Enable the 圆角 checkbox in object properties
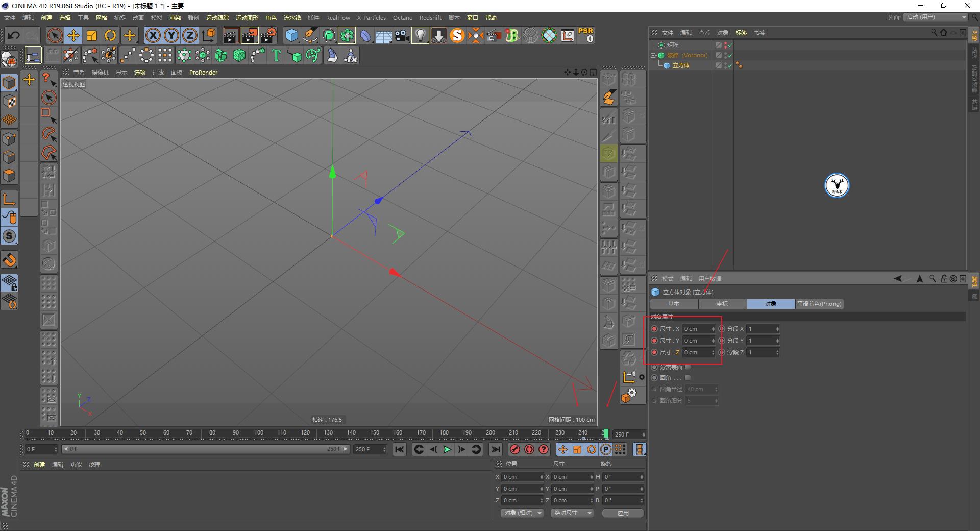The image size is (980, 531). pos(688,378)
